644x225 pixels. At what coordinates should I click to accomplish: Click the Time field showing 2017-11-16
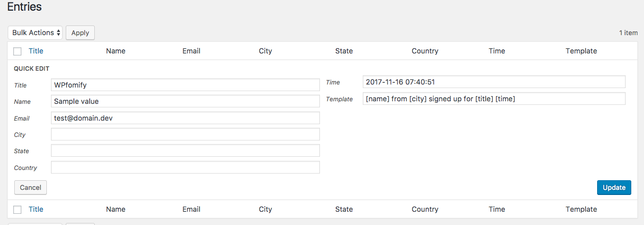coord(494,82)
